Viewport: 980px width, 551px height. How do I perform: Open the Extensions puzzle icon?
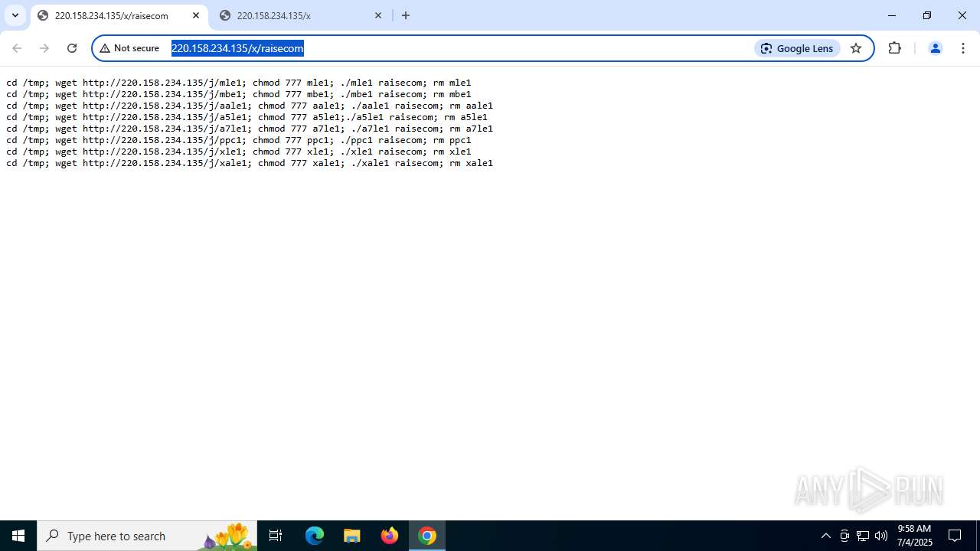pos(894,48)
